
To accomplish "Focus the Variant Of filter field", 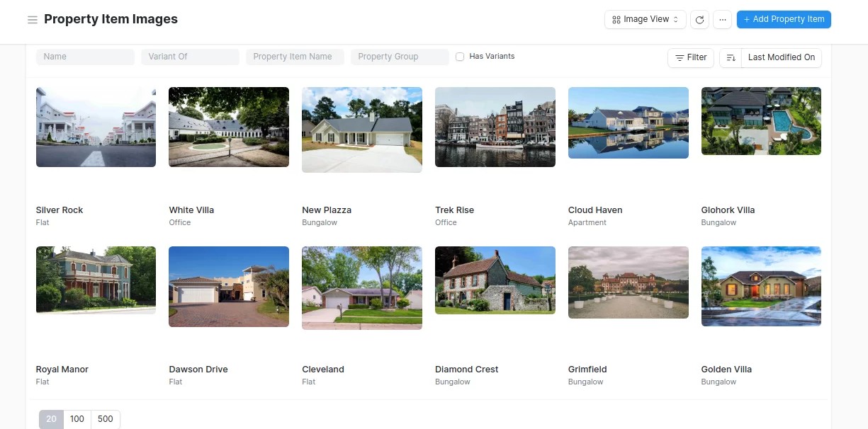I will 190,57.
